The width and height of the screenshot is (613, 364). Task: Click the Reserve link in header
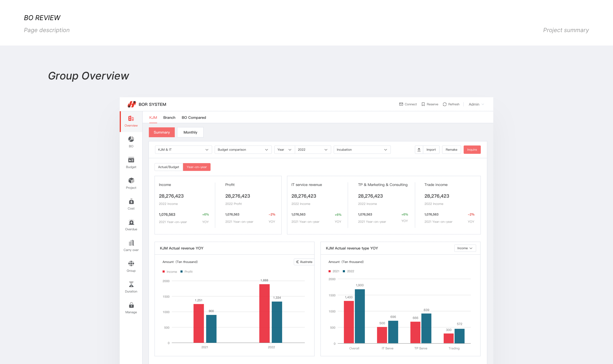[x=432, y=104]
